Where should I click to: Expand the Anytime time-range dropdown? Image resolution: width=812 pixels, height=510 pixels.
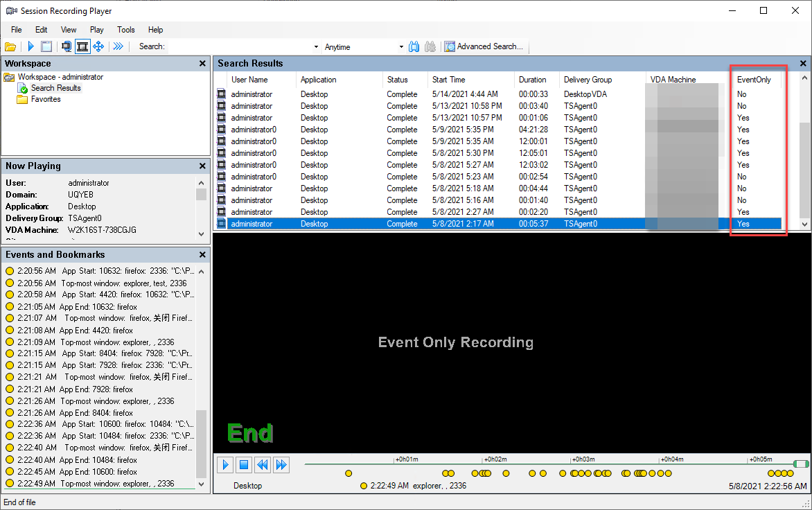pyautogui.click(x=400, y=46)
